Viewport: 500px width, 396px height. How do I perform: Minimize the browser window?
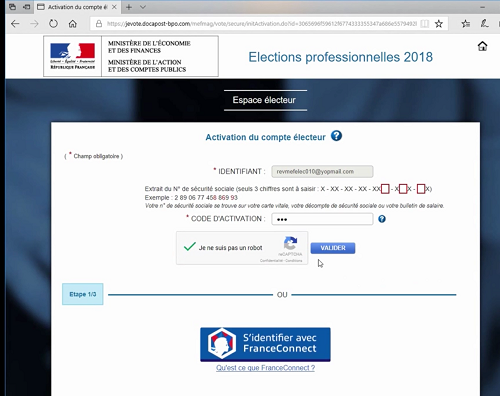482,7
